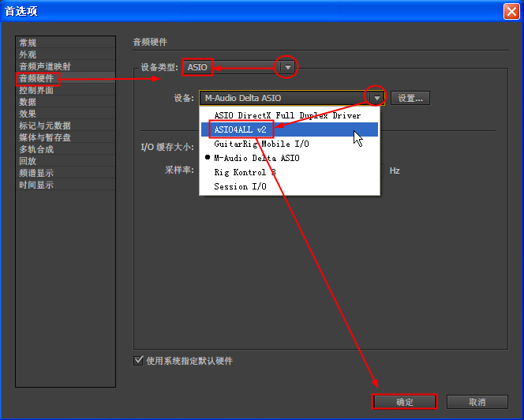The height and width of the screenshot is (420, 524).
Task: Click the 设置... button
Action: (x=410, y=98)
